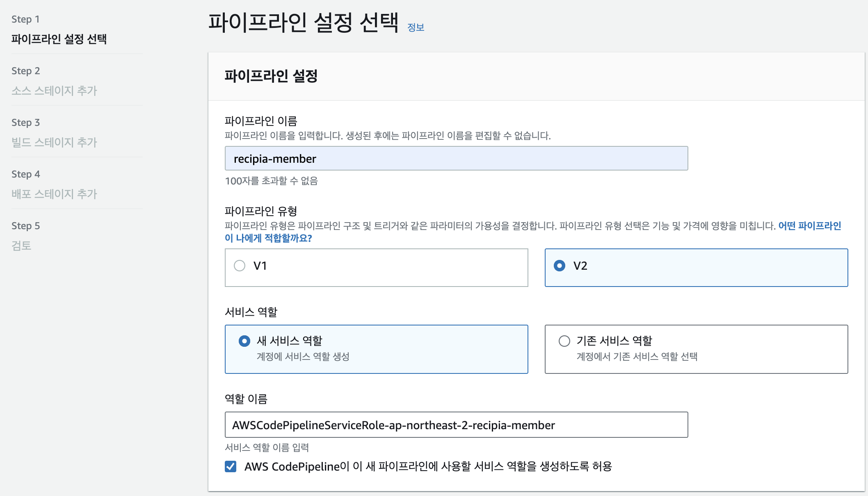Screen dimensions: 868x496
Task: Click the 새 서비스 역할 selection card
Action: coord(376,349)
